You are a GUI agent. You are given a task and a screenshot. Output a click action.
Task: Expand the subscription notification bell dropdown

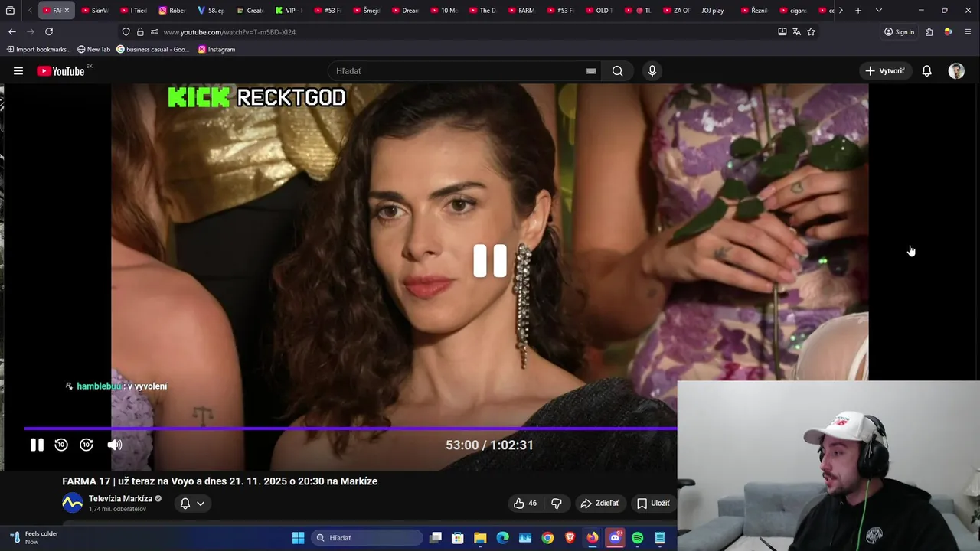click(192, 503)
